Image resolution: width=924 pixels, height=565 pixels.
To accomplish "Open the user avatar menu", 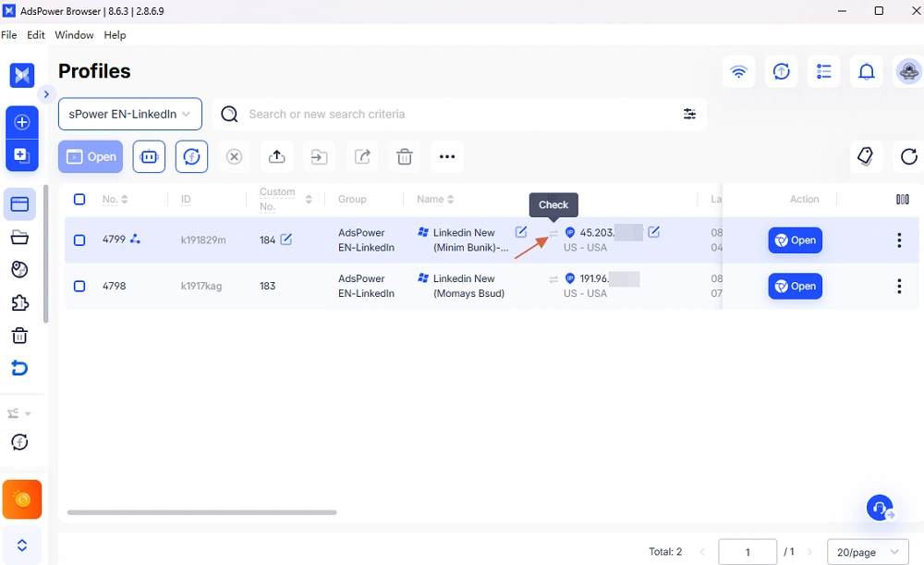I will tap(908, 71).
